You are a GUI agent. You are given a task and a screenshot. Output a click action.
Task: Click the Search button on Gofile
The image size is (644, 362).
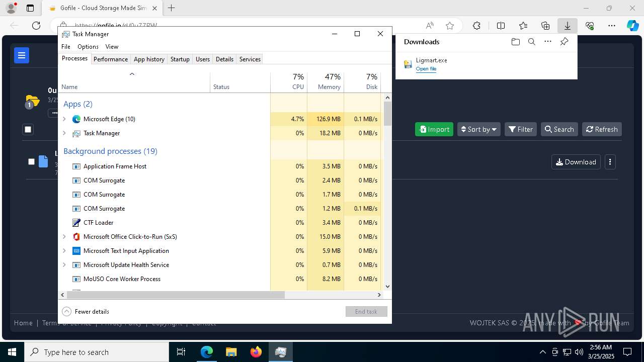pos(559,129)
